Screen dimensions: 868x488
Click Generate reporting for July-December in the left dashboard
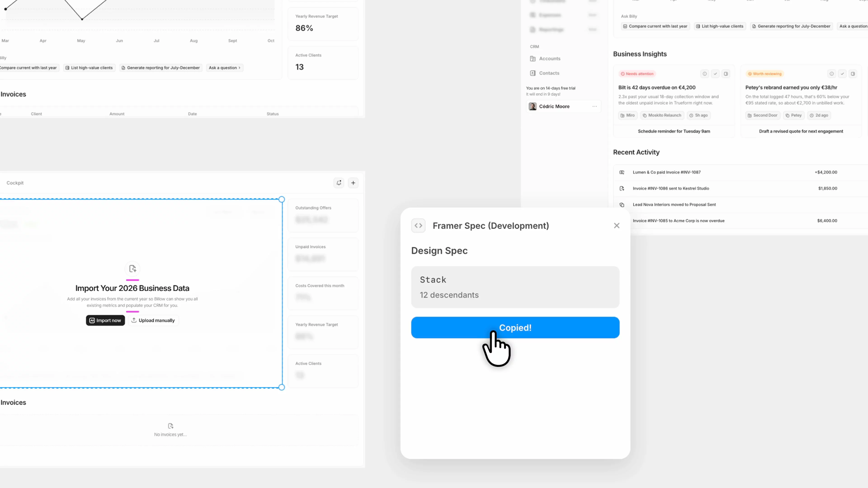click(160, 68)
